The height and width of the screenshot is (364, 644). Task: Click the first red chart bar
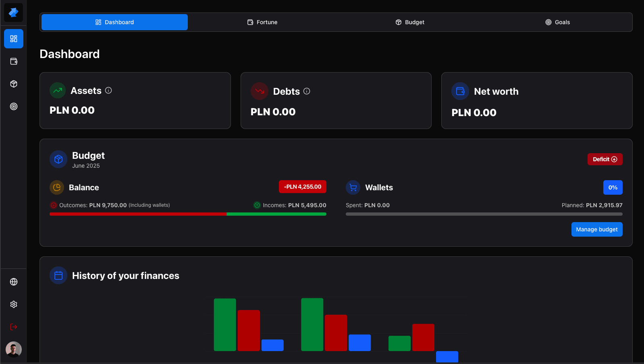click(x=249, y=331)
